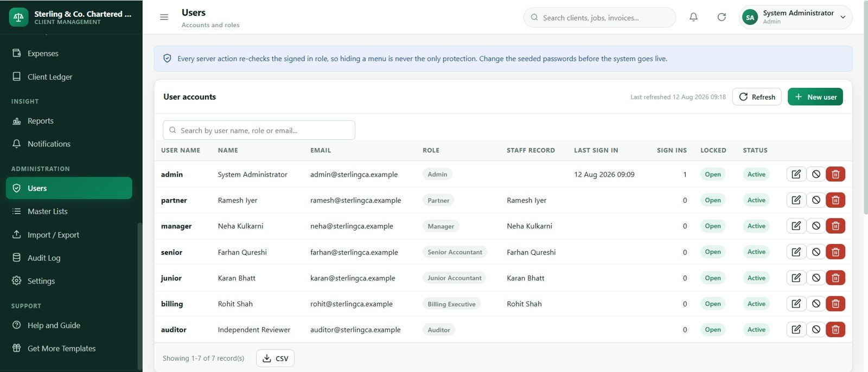
Task: Open Help and Guide
Action: tap(69, 325)
